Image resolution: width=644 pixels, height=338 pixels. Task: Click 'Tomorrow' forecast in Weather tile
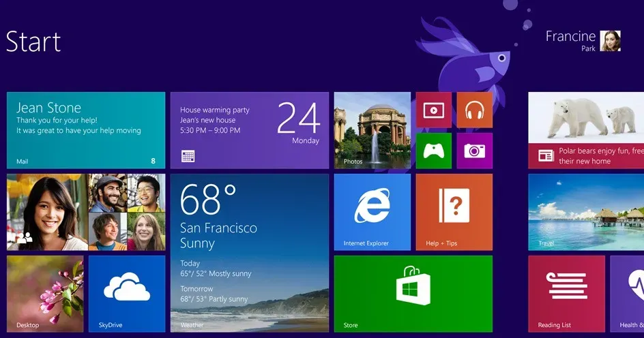pyautogui.click(x=196, y=289)
